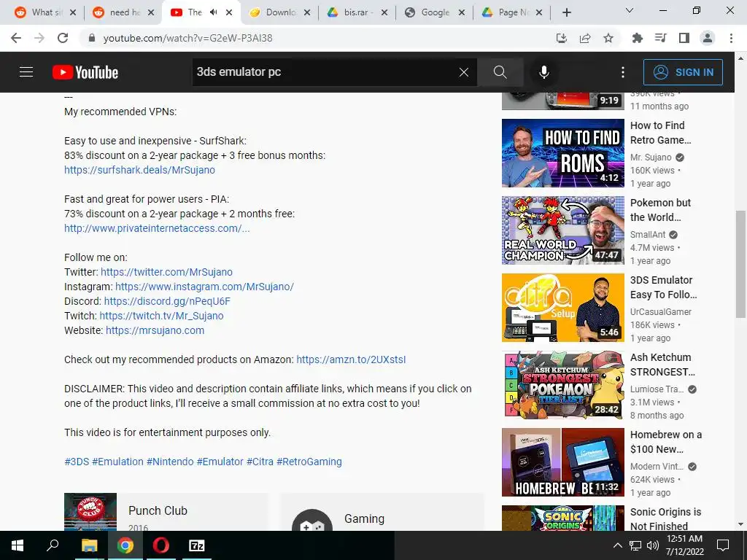Open Chrome profile avatar
Screen dimensions: 747x560
coord(708,38)
